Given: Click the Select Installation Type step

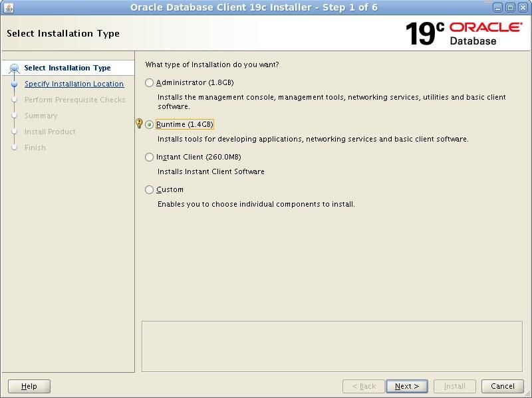Looking at the screenshot, I should coord(67,68).
